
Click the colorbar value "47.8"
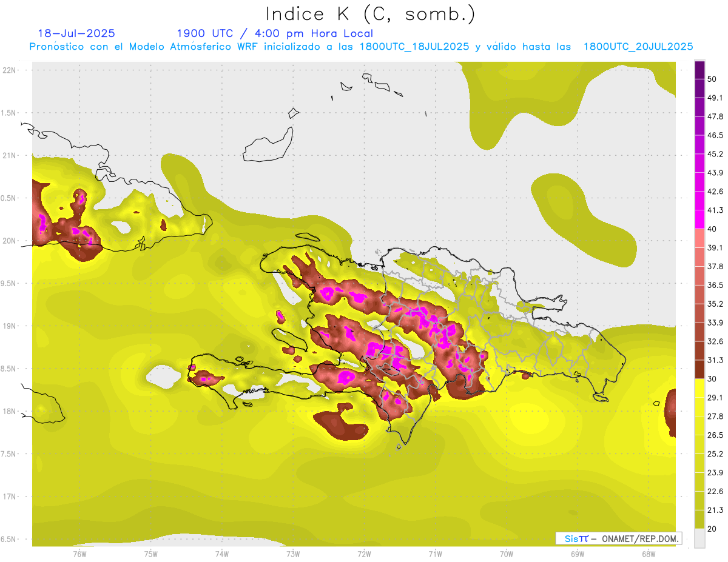pyautogui.click(x=715, y=116)
